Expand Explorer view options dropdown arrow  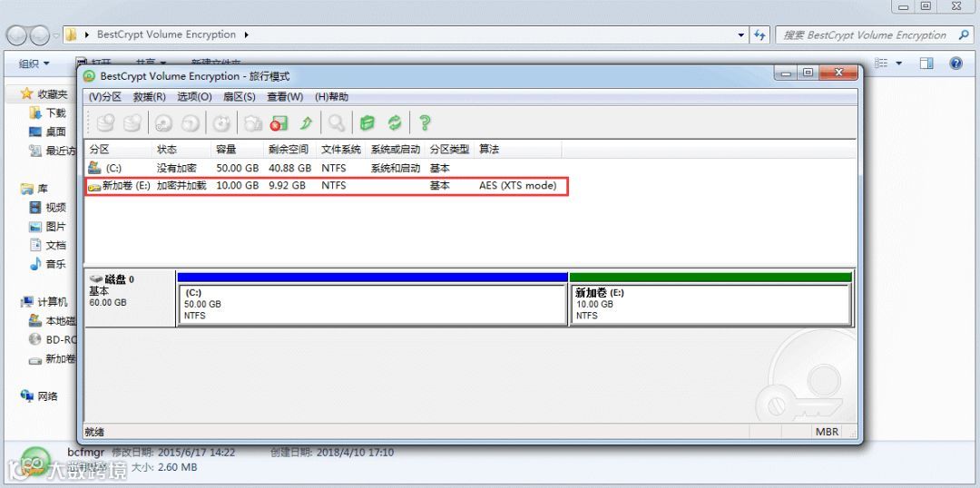click(899, 63)
